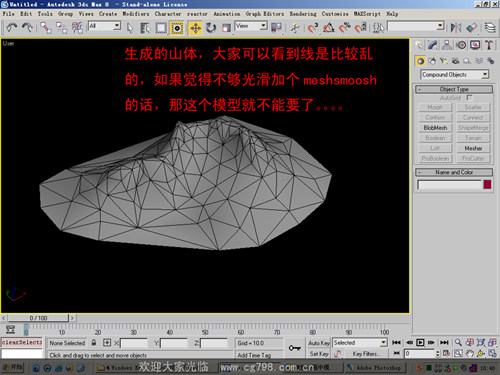
Task: Enable the AutoGrid checkbox
Action: 469,98
